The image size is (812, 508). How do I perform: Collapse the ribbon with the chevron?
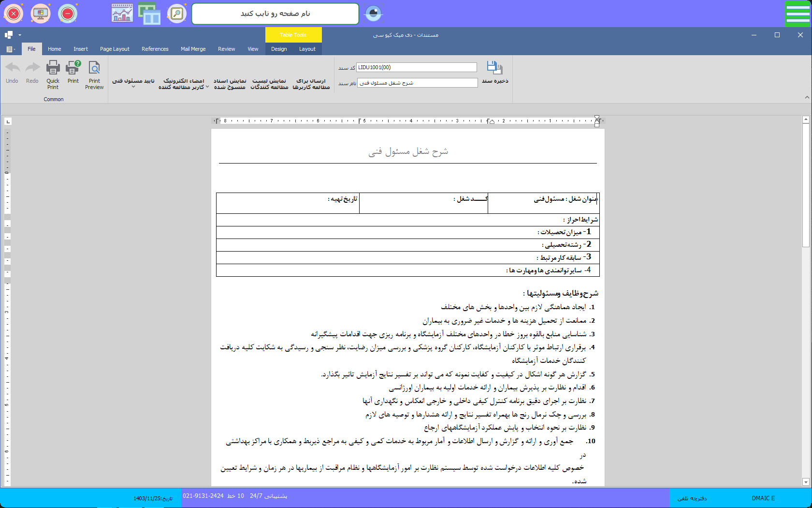tap(807, 97)
